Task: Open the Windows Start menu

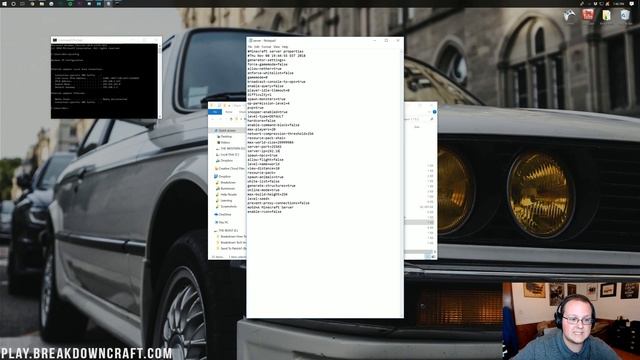Action: (4, 3)
